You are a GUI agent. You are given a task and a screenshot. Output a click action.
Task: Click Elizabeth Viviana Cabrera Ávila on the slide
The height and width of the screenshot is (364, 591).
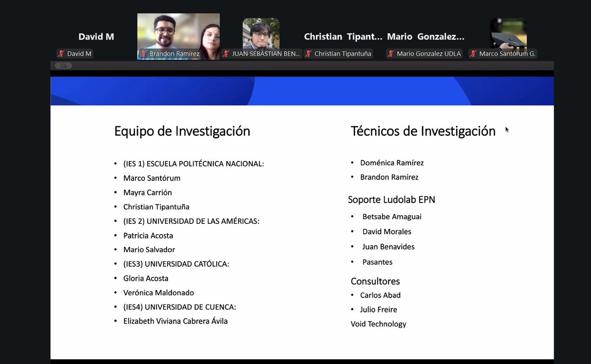[175, 321]
